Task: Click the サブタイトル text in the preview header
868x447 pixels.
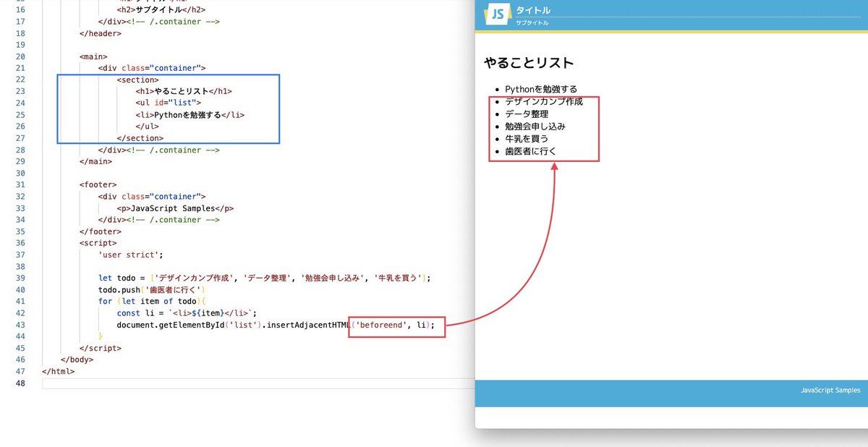Action: click(532, 23)
